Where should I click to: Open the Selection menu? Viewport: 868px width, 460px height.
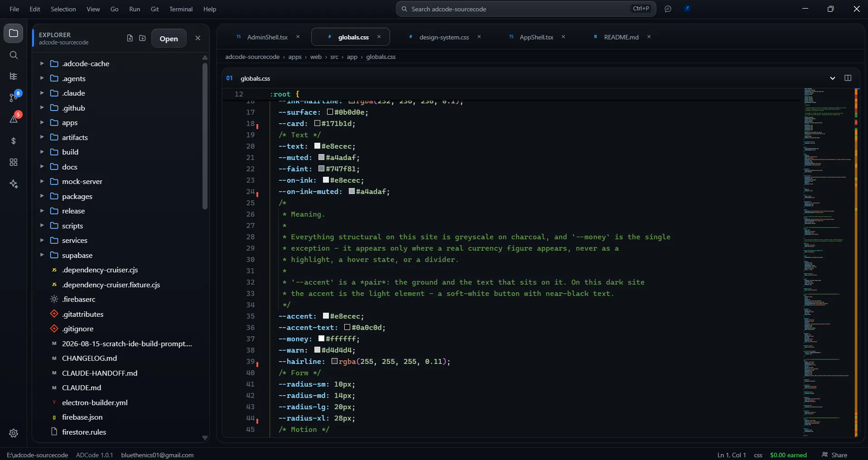pyautogui.click(x=63, y=9)
